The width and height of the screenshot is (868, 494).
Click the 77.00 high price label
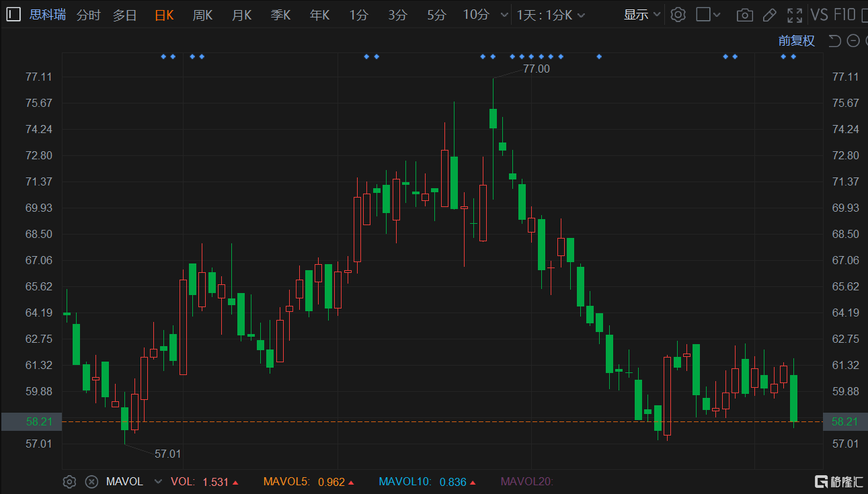[x=536, y=69]
